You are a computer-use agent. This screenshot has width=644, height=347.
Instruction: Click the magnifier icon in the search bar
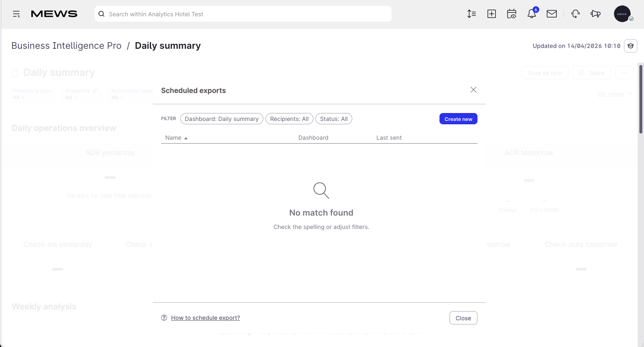(x=101, y=14)
